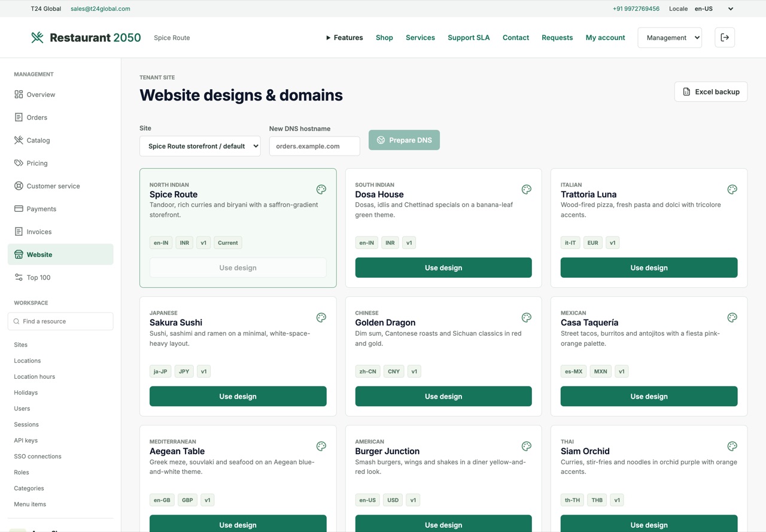Screen dimensions: 766x532
Task: Focus the Find a resource search box
Action: (x=60, y=321)
